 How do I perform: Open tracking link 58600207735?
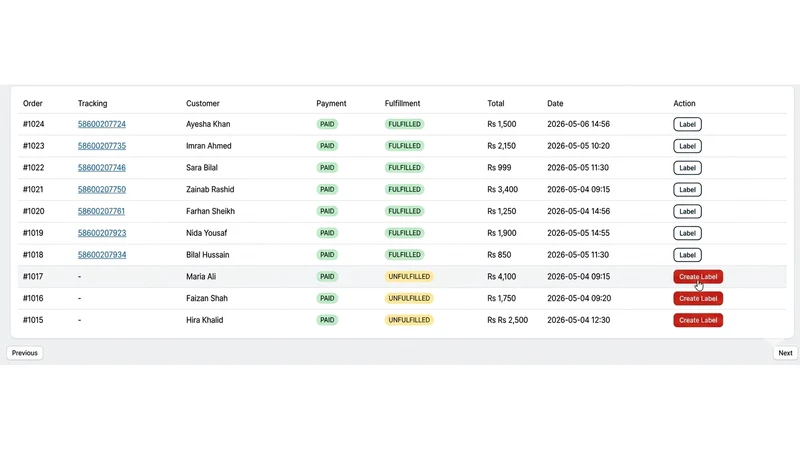pyautogui.click(x=102, y=146)
